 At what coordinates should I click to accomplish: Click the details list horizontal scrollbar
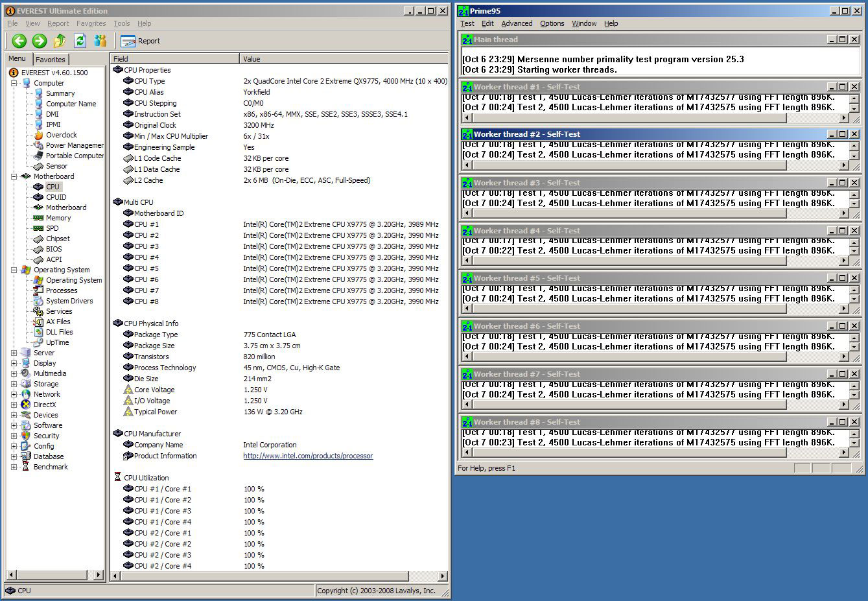click(x=279, y=576)
